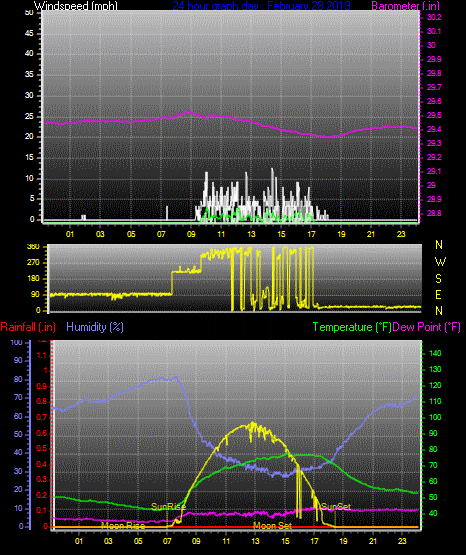
Task: Click the Barometer (.in) axis title
Action: coord(405,5)
